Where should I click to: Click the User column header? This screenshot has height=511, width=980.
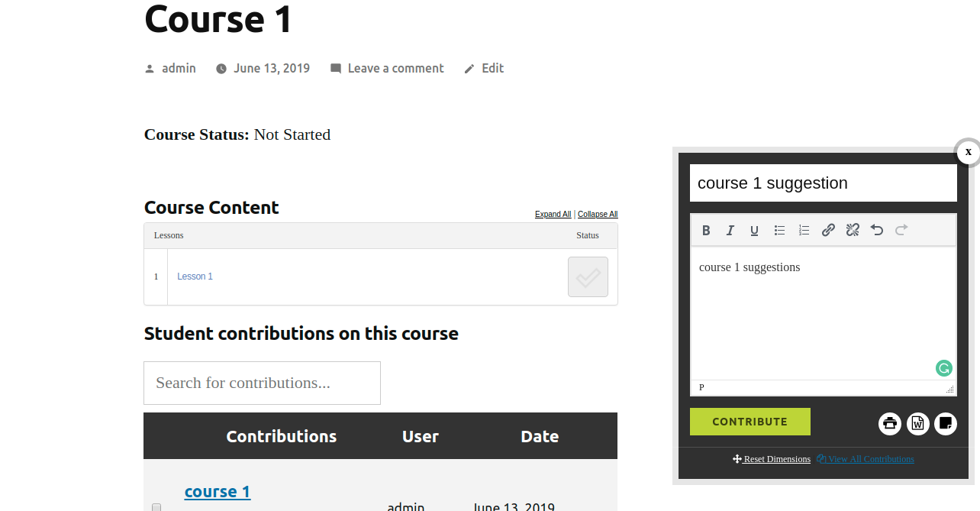click(421, 436)
